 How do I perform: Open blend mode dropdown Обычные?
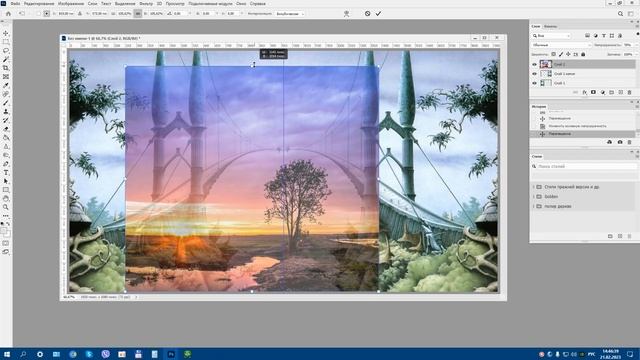point(561,45)
